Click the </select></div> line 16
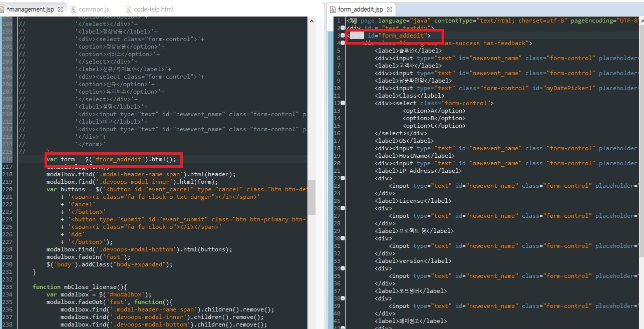Viewport: 644px width, 329px height. [x=401, y=133]
